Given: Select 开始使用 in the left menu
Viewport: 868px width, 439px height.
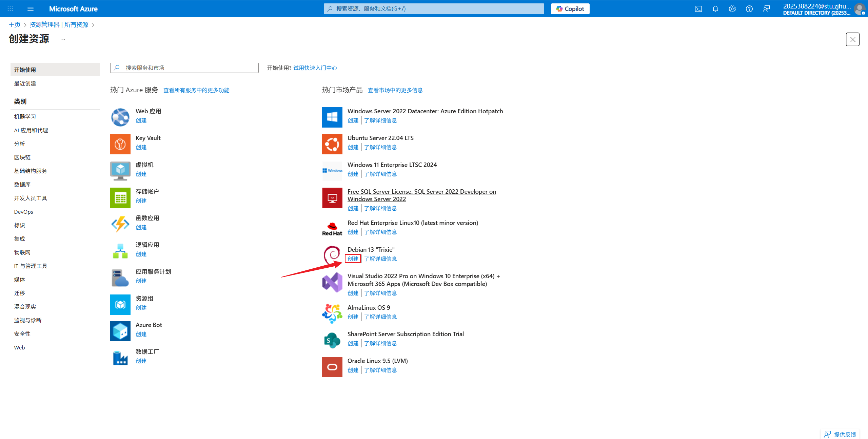Looking at the screenshot, I should tap(55, 70).
